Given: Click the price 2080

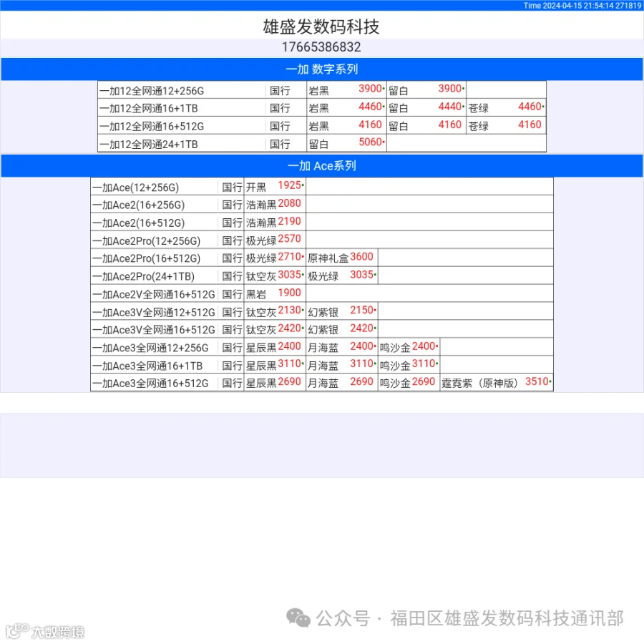Looking at the screenshot, I should pos(290,203).
